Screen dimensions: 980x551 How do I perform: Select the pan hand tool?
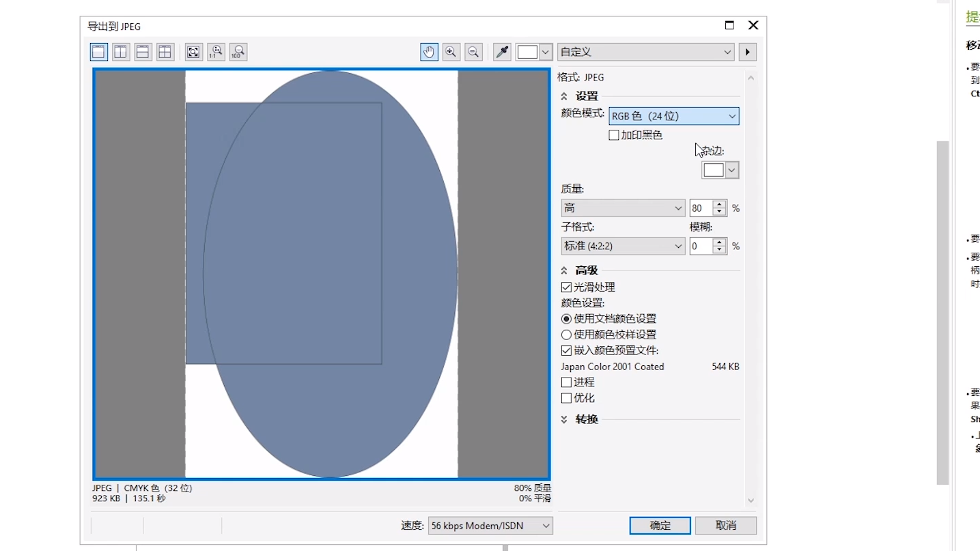click(x=429, y=52)
